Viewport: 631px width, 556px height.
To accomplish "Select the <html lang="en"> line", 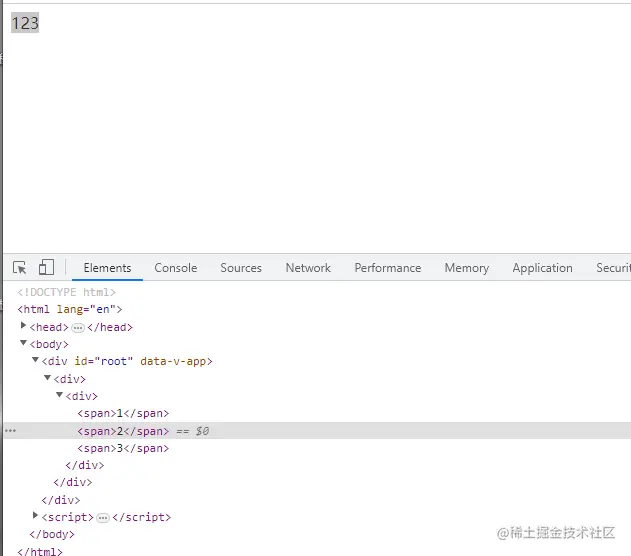I will [70, 309].
